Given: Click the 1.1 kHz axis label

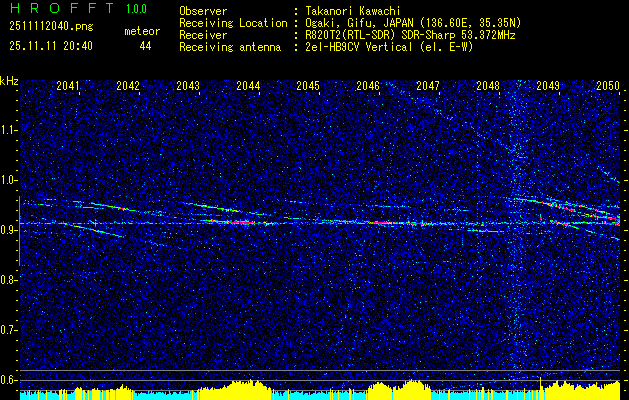Looking at the screenshot, I should point(8,130).
